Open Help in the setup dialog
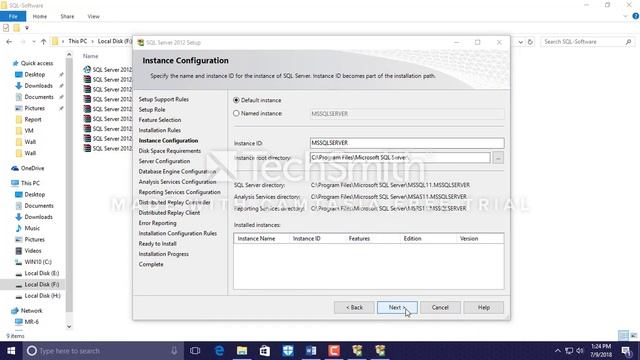Screen dimensions: 640x360 click(484, 307)
